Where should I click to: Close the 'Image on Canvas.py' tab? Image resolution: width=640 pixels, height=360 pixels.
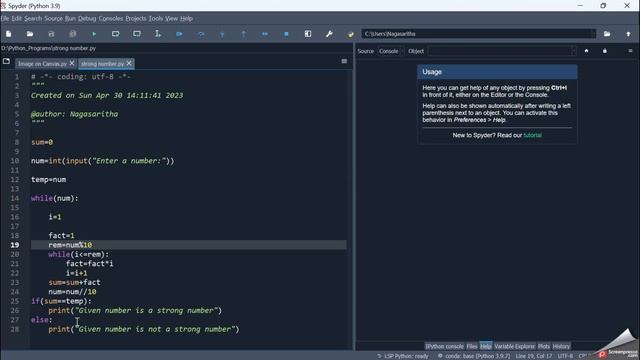click(72, 63)
